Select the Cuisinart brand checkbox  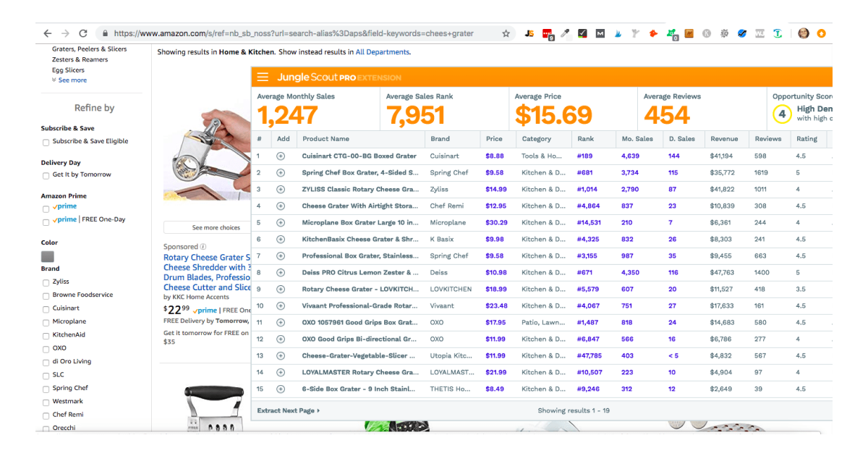(x=46, y=309)
